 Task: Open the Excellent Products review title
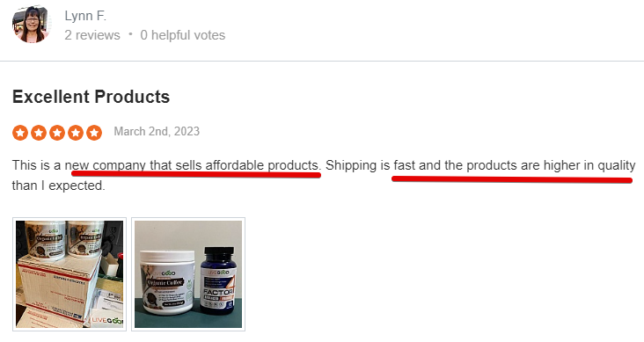pyautogui.click(x=91, y=97)
